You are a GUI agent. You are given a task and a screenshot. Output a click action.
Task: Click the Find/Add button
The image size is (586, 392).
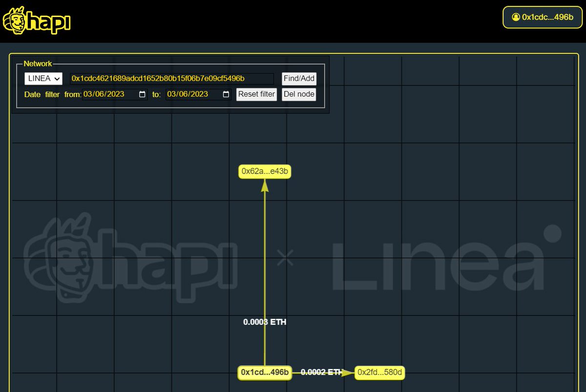pos(299,79)
